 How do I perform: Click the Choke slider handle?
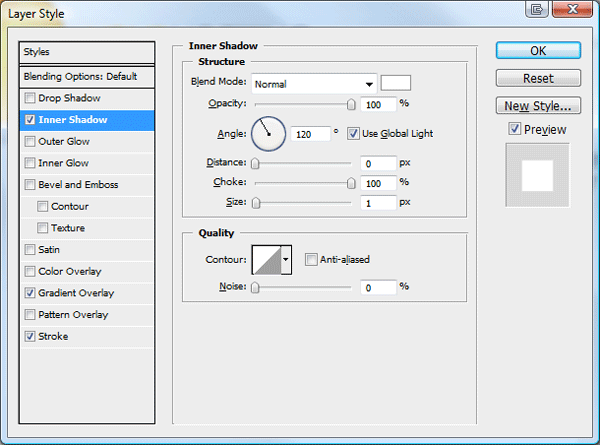(351, 183)
